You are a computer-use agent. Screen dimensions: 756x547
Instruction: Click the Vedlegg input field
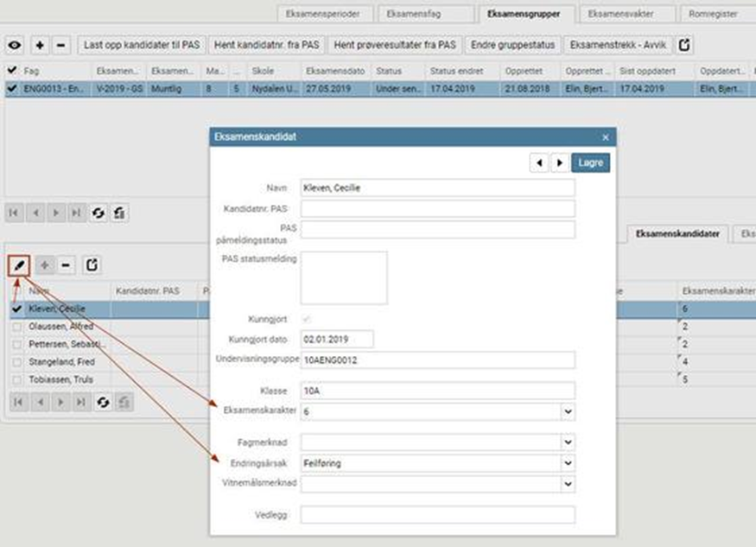tap(437, 515)
